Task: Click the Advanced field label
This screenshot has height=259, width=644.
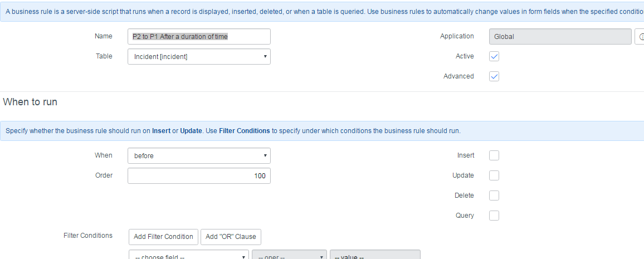Action: click(458, 76)
